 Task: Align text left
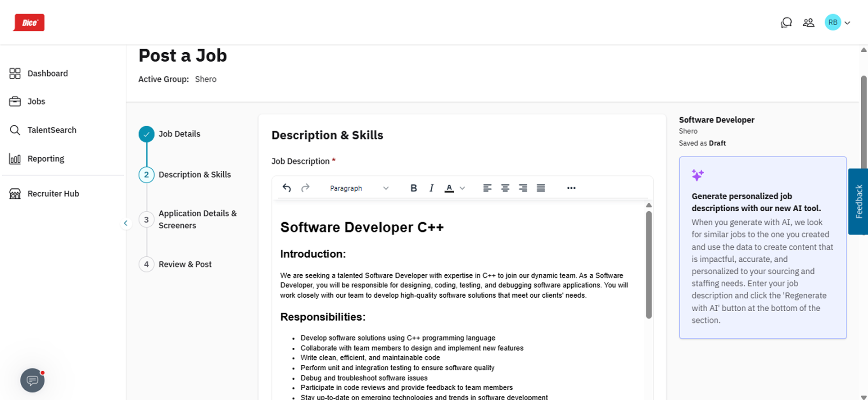[487, 188]
